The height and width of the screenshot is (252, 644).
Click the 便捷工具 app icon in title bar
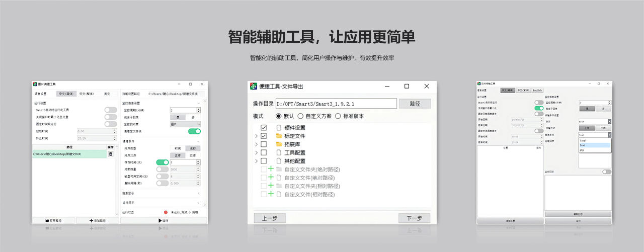[x=254, y=87]
